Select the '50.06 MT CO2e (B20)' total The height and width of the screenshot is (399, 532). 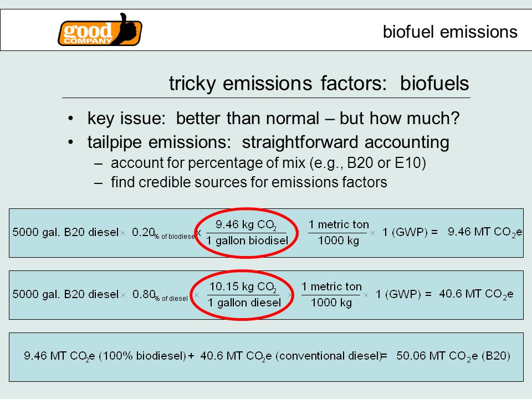pyautogui.click(x=453, y=356)
